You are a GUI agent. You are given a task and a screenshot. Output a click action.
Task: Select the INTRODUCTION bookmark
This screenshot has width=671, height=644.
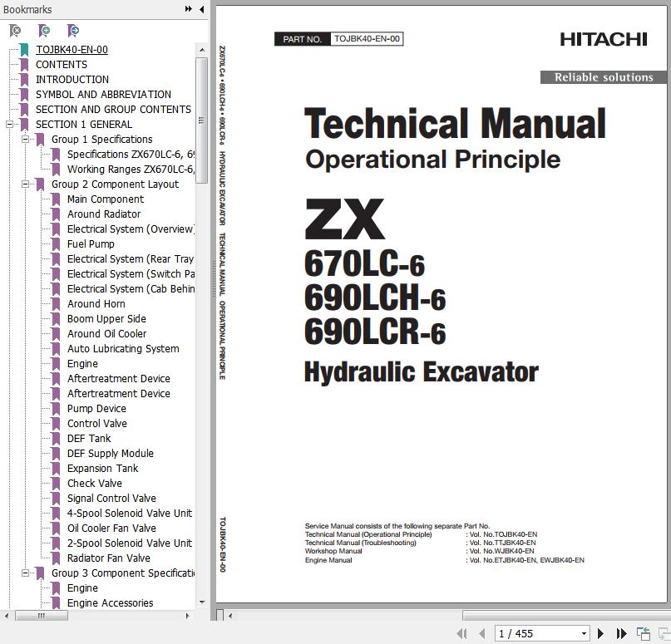tap(72, 80)
